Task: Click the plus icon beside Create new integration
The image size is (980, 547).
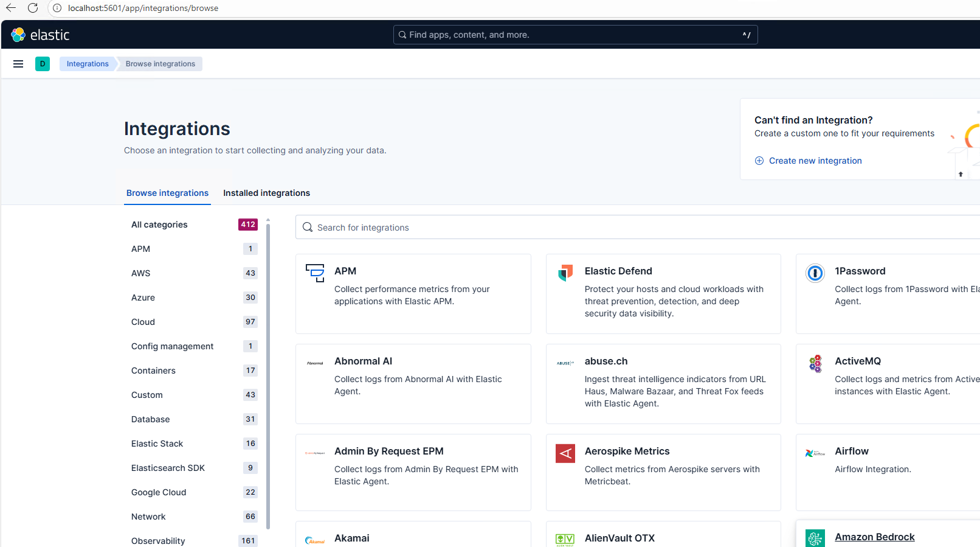Action: [759, 161]
